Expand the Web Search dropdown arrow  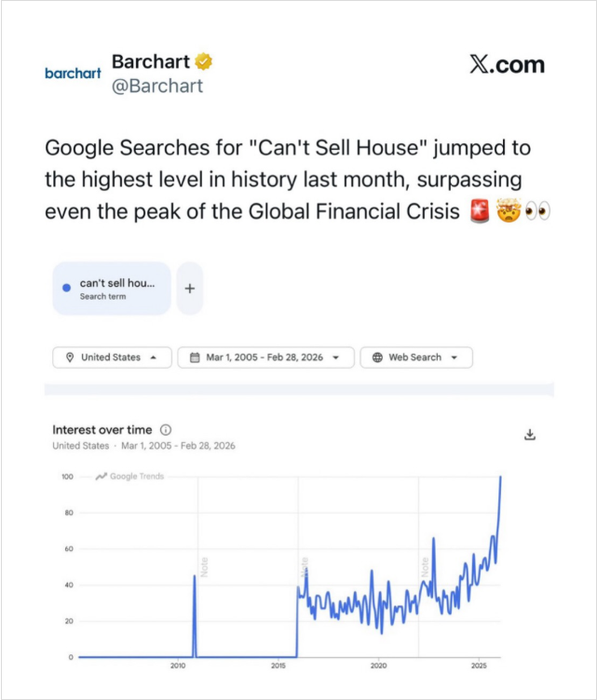pyautogui.click(x=454, y=357)
